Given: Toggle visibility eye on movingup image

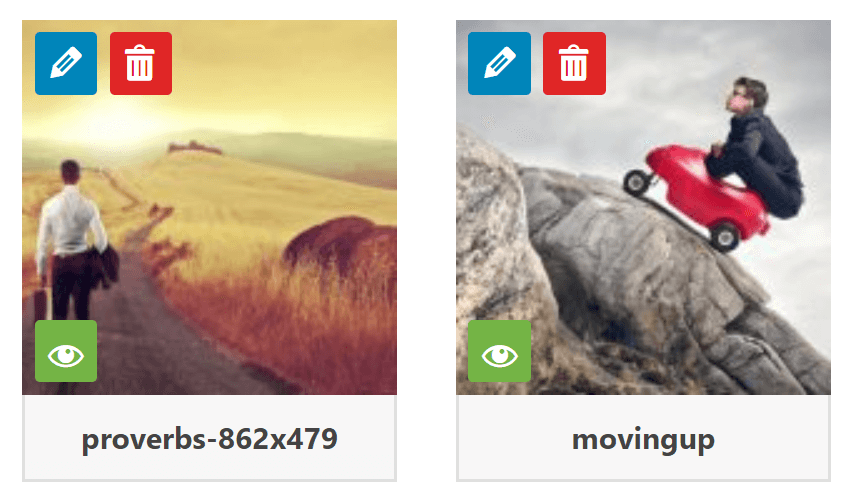Looking at the screenshot, I should [x=499, y=351].
